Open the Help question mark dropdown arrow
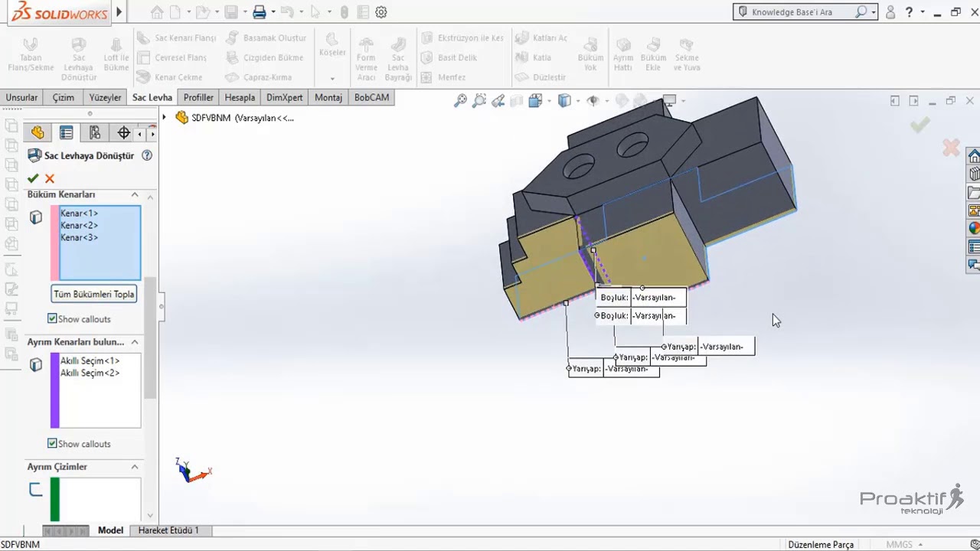The height and width of the screenshot is (551, 980). 923,12
